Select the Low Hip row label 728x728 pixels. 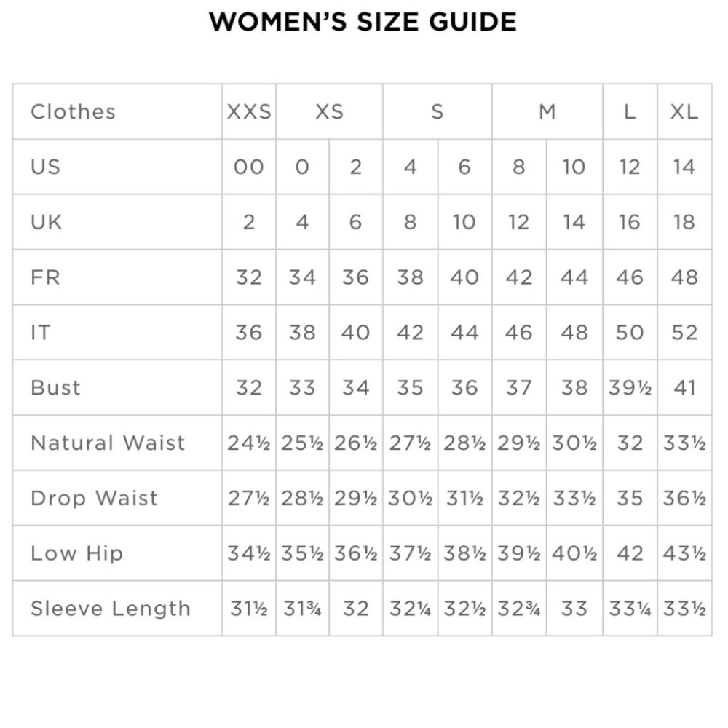point(76,553)
